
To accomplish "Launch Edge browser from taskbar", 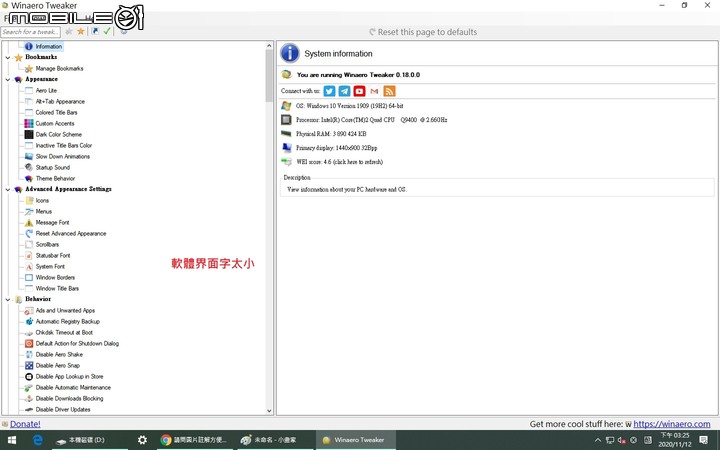I will pos(38,440).
